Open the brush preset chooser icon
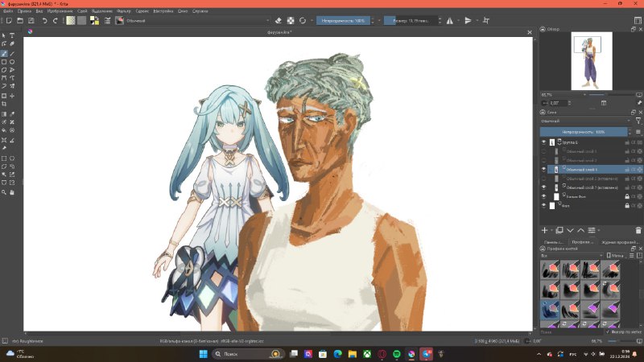 [x=119, y=21]
